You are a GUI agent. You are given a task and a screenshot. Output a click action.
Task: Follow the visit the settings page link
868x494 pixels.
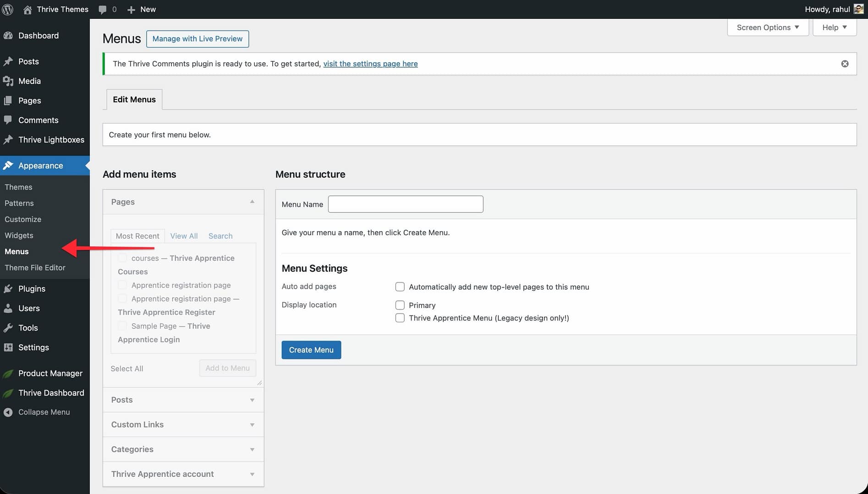point(370,64)
